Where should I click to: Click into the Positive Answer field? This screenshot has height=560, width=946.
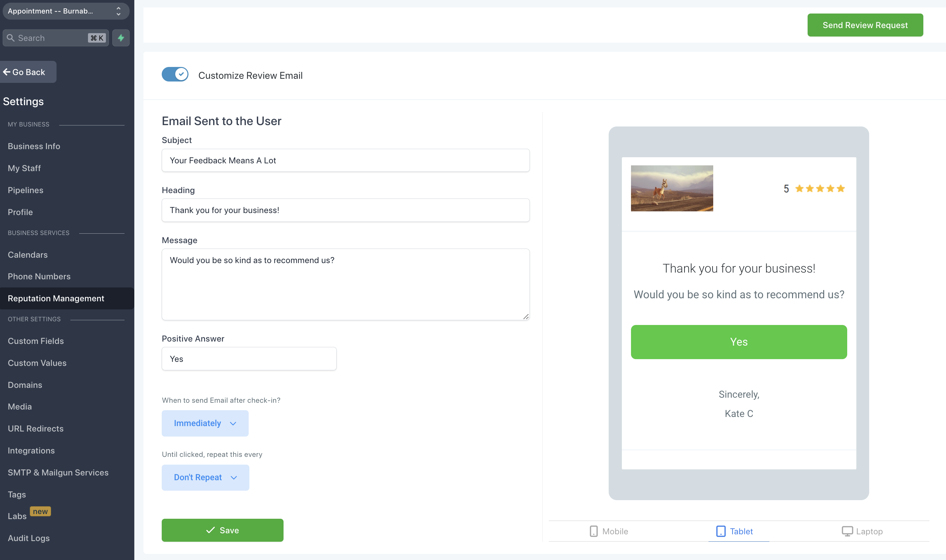(249, 358)
